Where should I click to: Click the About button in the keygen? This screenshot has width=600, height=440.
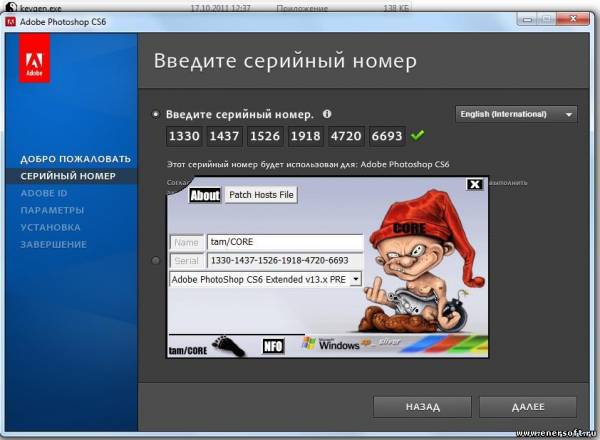(x=205, y=196)
